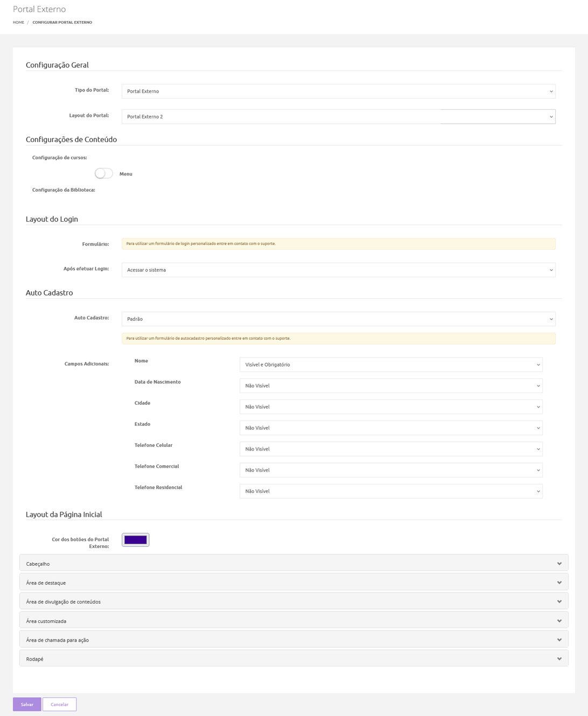Viewport: 588px width, 716px height.
Task: Change the Nome field visibility dropdown
Action: pos(390,364)
